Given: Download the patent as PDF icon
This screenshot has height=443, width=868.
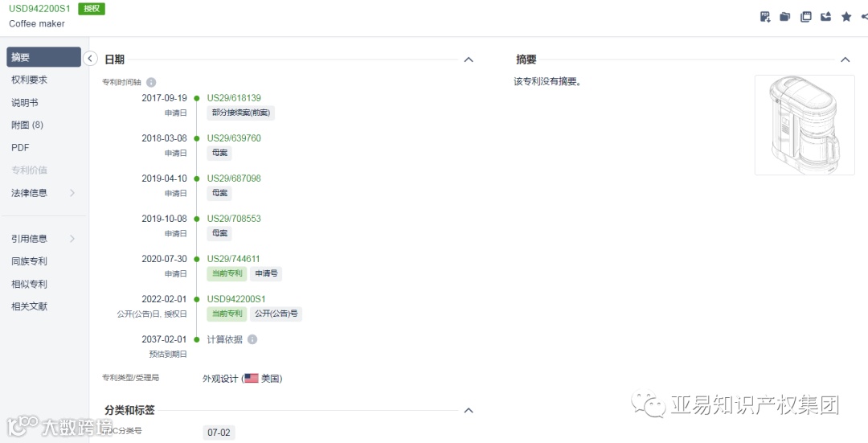Looking at the screenshot, I should click(765, 17).
